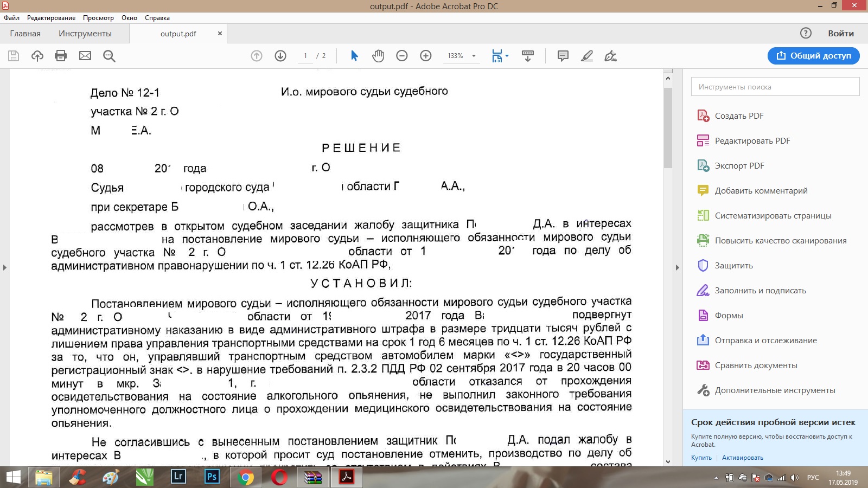Click the Send by email envelope icon

pos(85,56)
